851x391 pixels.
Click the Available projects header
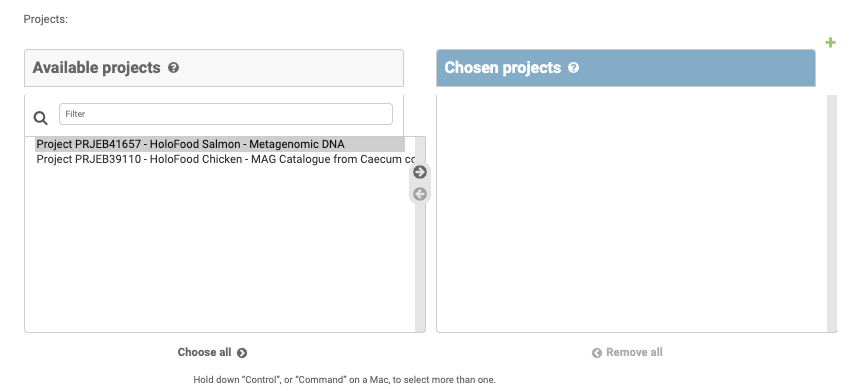214,68
